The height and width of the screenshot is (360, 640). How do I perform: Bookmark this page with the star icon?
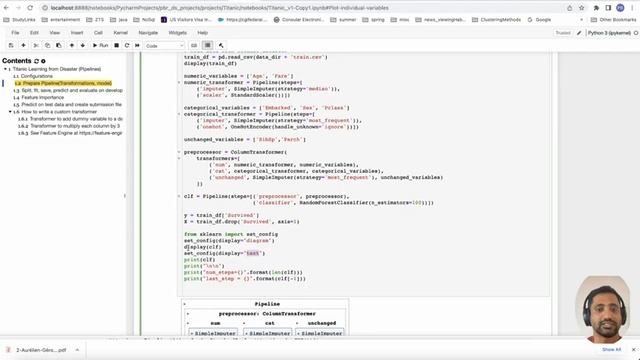(x=582, y=8)
